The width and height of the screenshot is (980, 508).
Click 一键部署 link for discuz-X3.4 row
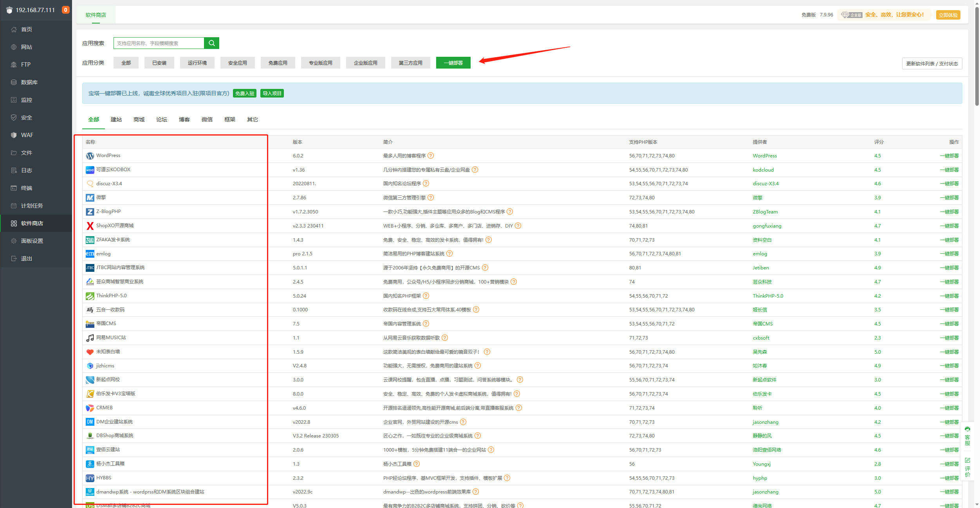click(949, 184)
